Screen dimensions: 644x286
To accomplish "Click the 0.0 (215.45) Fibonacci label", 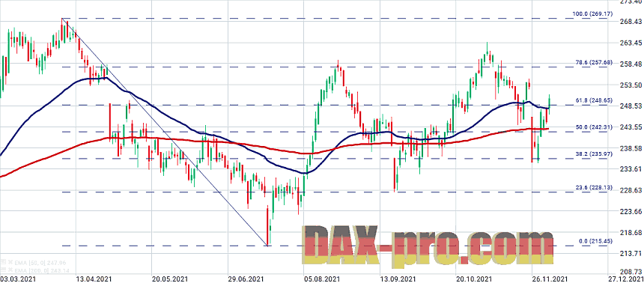I will click(x=595, y=241).
